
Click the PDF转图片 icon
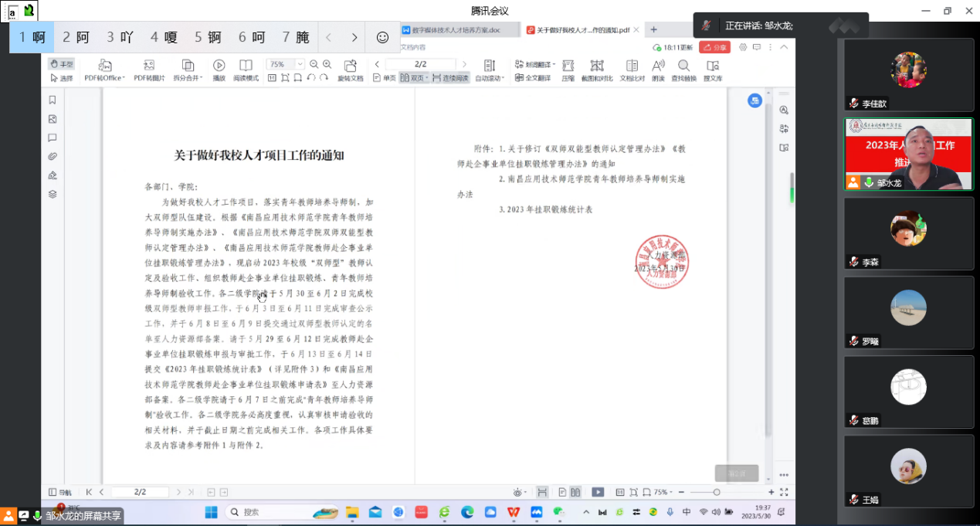[149, 70]
